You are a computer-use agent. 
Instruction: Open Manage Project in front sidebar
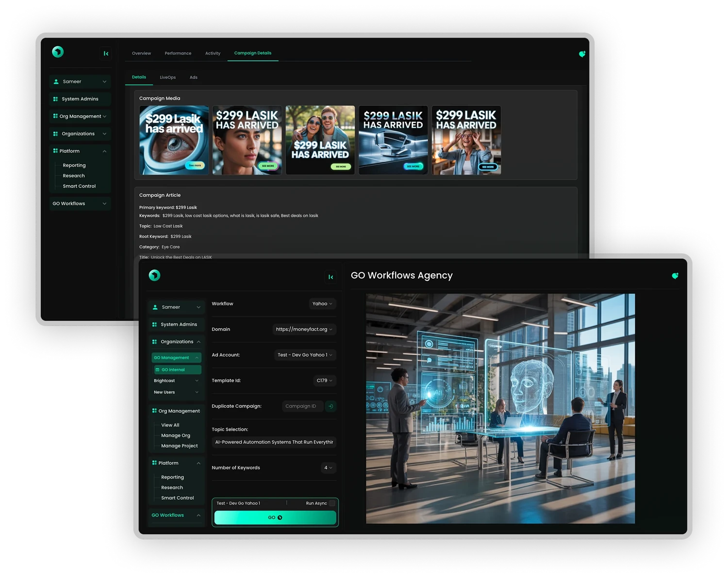pos(180,446)
